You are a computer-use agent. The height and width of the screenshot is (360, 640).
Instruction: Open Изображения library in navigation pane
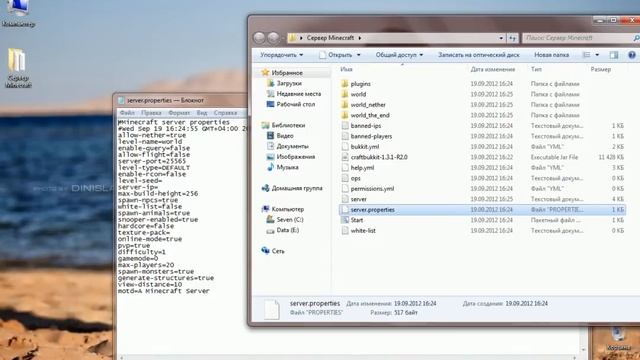point(296,157)
